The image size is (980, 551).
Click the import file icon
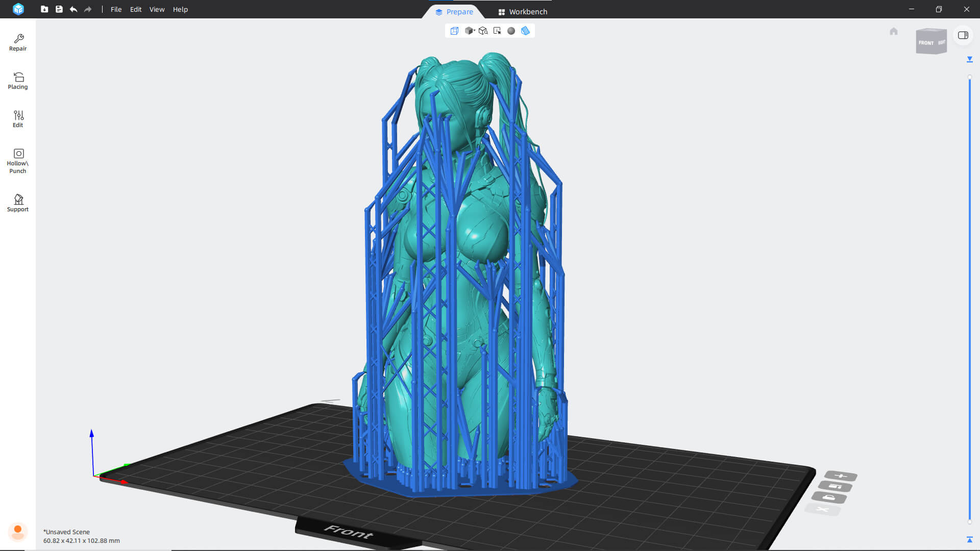point(44,9)
